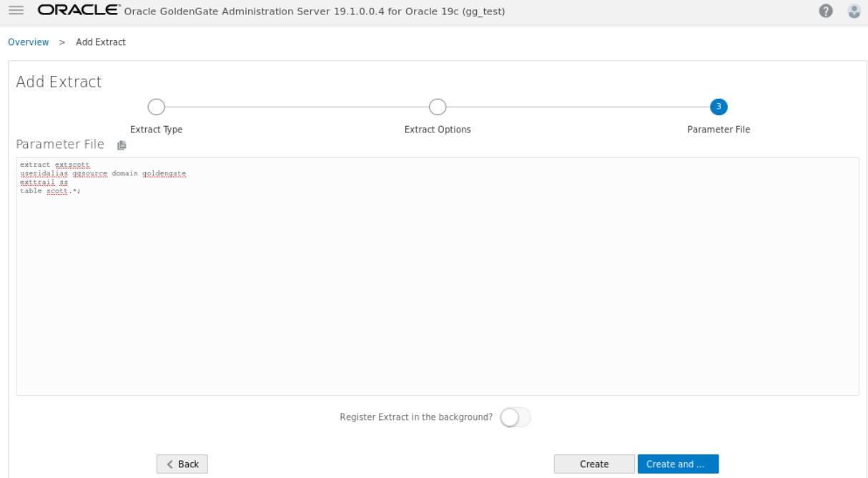This screenshot has width=868, height=478.
Task: Click the 'useridalias ggsource domain goldengate' line
Action: (103, 173)
